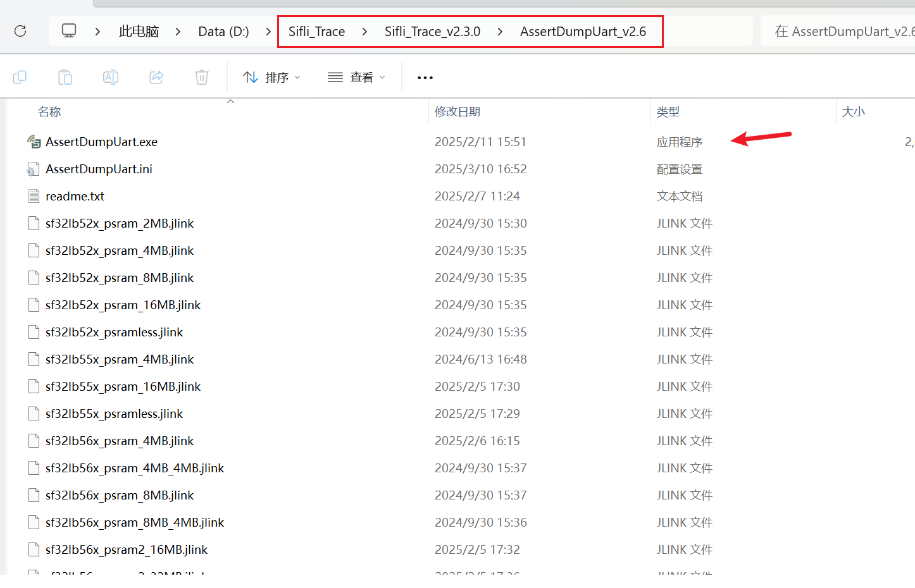Open the three-dot more options menu
Screen dimensions: 915x588
425,78
